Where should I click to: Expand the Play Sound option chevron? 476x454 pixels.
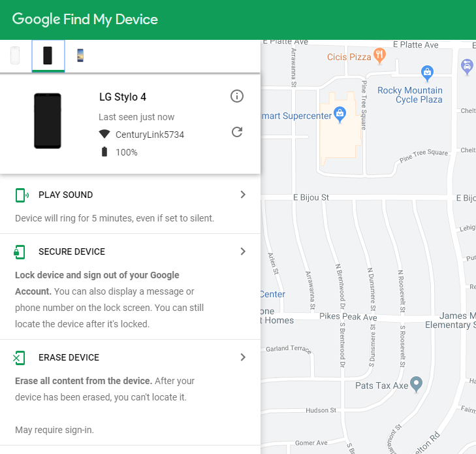pos(243,195)
